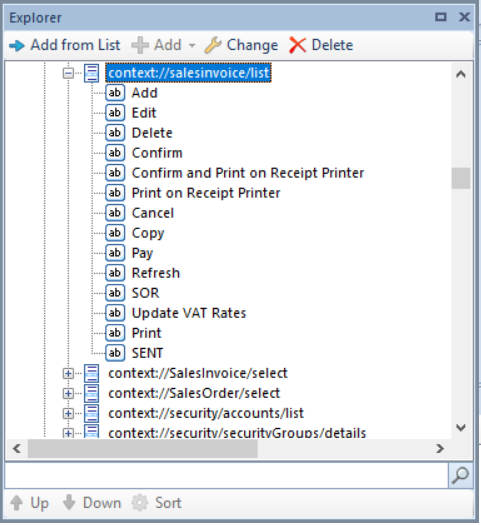Click the Change wrench icon
This screenshot has height=525, width=481.
[x=213, y=45]
